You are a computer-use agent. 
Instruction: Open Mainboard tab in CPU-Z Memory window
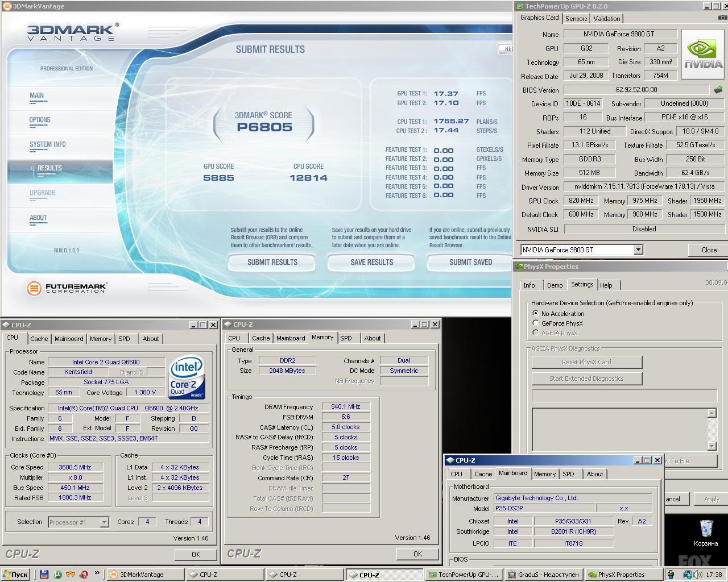click(x=291, y=338)
